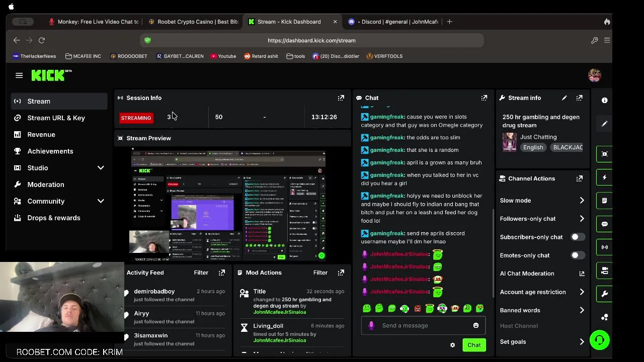
Task: Switch to the Monkey Free Live Video tab
Action: click(94, 22)
